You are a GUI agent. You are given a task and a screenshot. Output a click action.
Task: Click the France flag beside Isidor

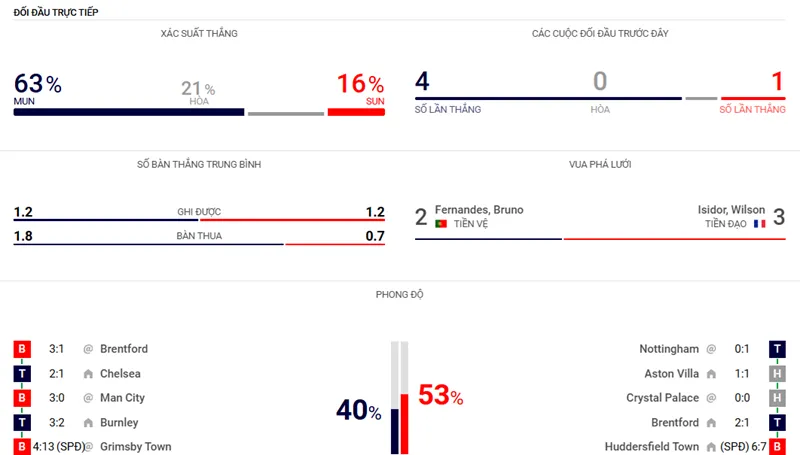(x=758, y=224)
